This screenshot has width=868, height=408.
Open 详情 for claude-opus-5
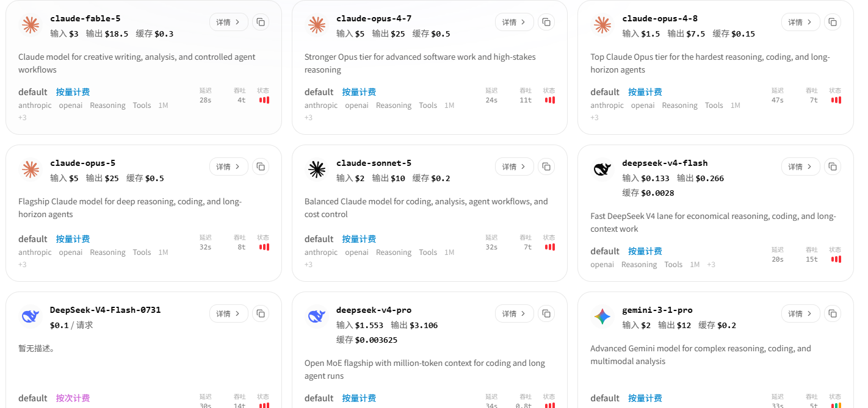tap(229, 166)
